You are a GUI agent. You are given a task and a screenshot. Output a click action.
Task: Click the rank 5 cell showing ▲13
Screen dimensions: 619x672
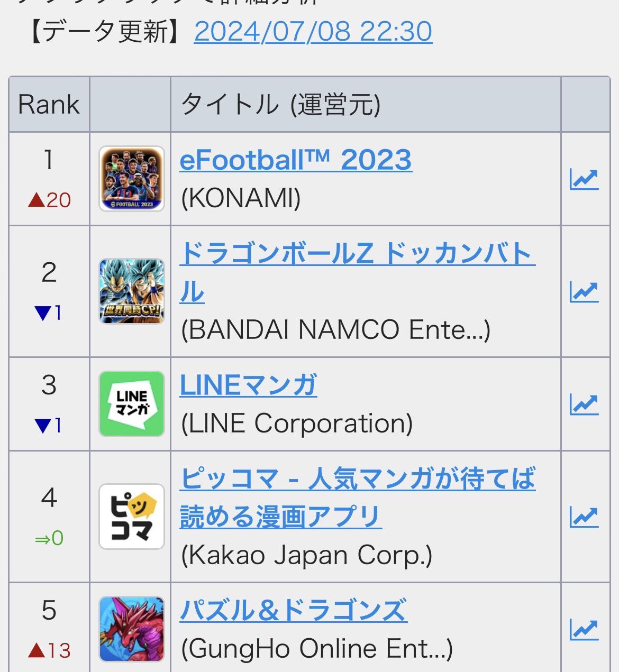[x=49, y=628]
